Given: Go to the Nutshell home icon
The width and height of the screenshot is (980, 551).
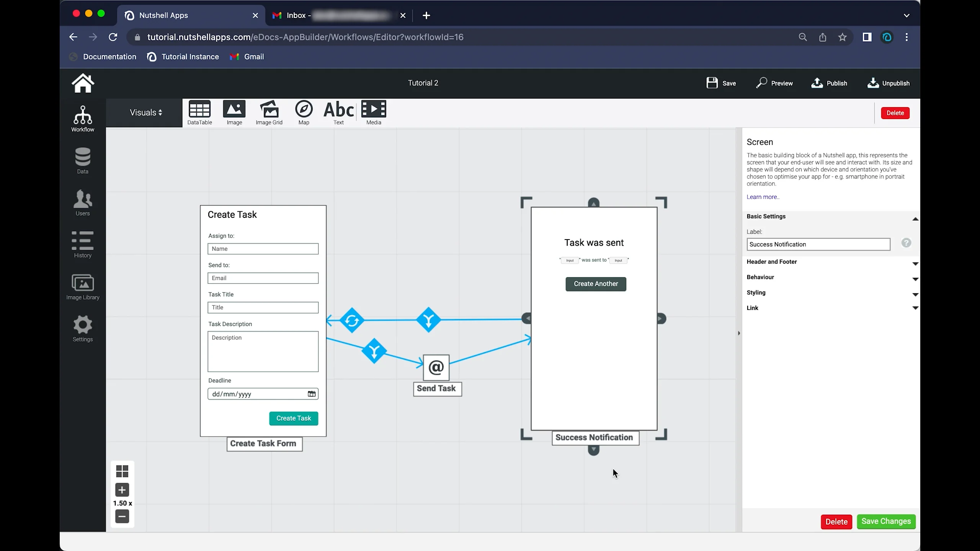Looking at the screenshot, I should pyautogui.click(x=83, y=83).
